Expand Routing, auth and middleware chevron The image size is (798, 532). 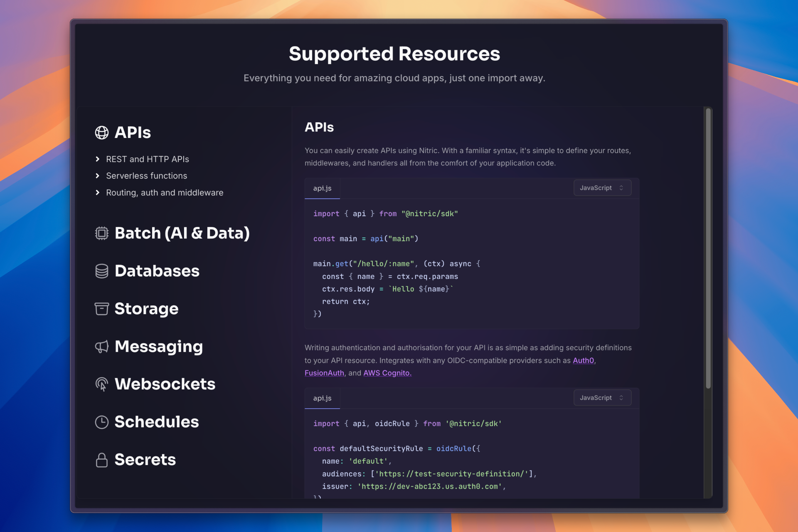(x=98, y=192)
